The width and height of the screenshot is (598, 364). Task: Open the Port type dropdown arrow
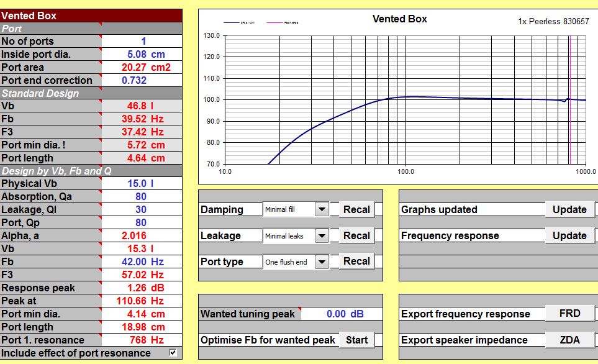322,262
